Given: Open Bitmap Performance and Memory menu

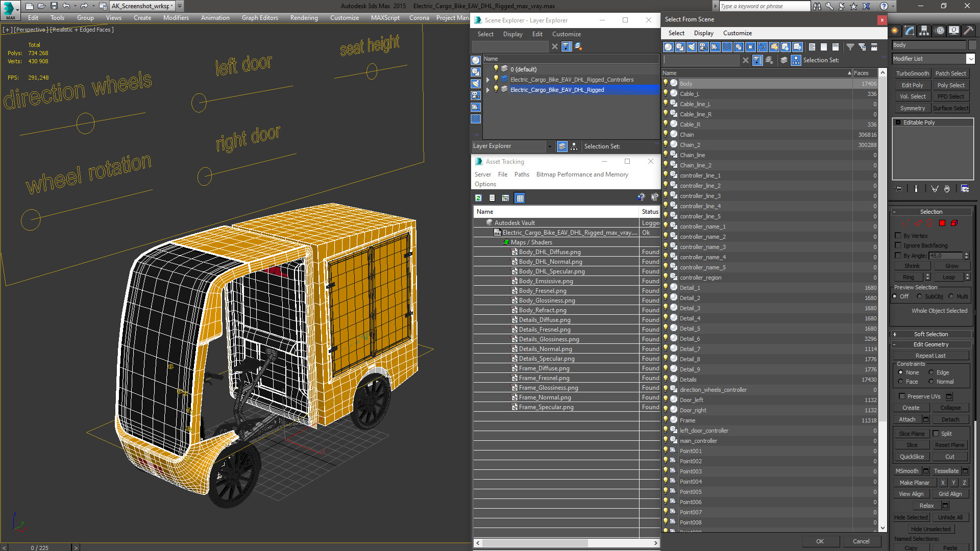Looking at the screenshot, I should 582,174.
